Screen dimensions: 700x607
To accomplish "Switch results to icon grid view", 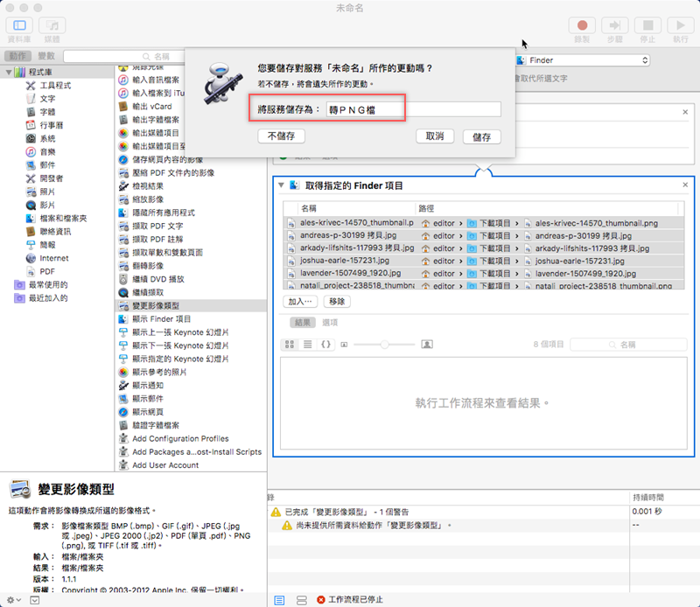I will pyautogui.click(x=290, y=345).
